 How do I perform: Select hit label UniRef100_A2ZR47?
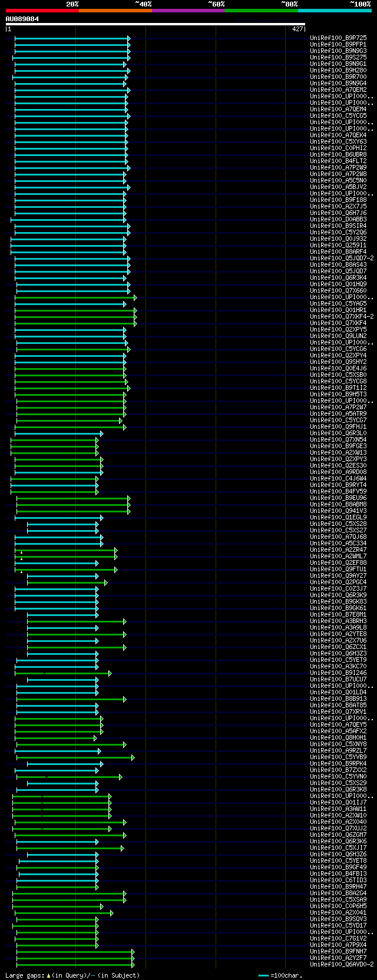pos(338,549)
